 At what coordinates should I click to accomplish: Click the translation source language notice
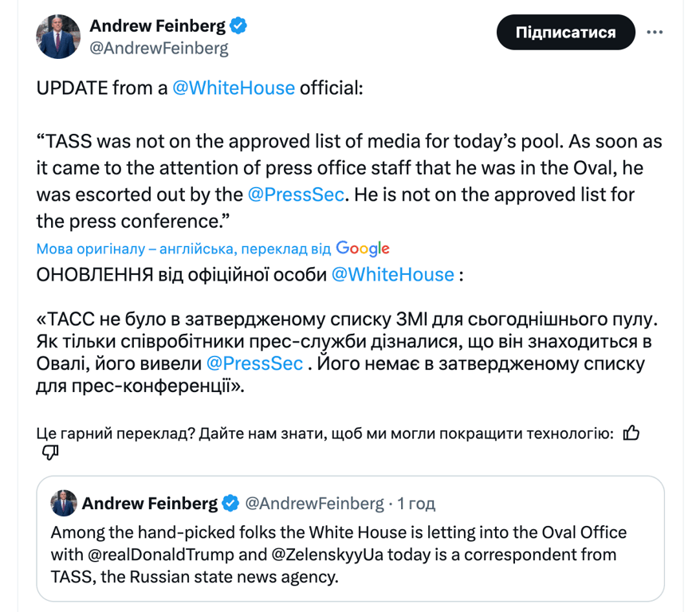click(x=183, y=248)
